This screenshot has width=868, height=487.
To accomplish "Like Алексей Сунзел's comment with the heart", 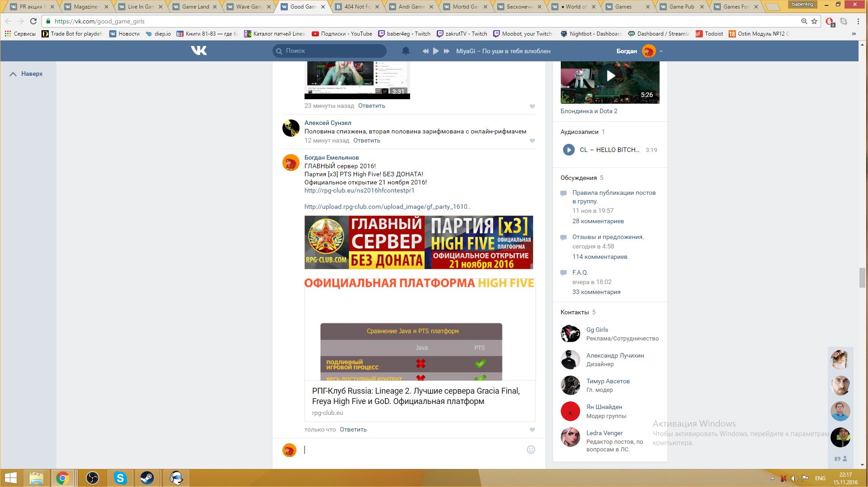I will pyautogui.click(x=532, y=141).
